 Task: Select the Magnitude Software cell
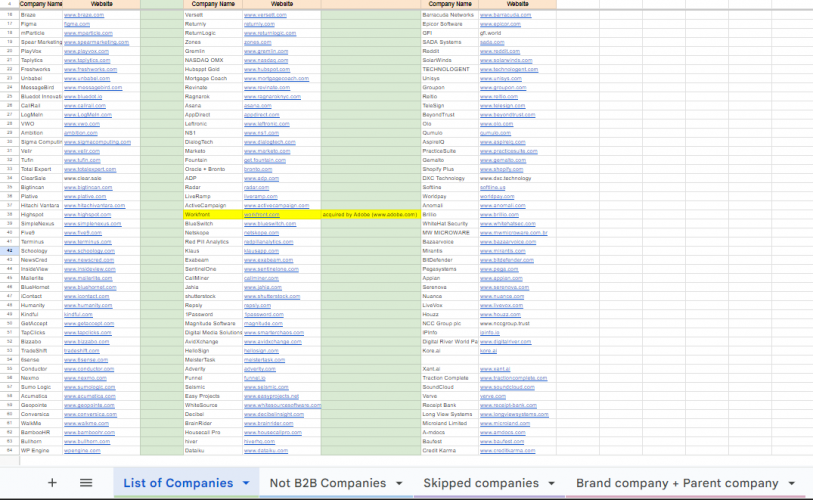(x=213, y=324)
